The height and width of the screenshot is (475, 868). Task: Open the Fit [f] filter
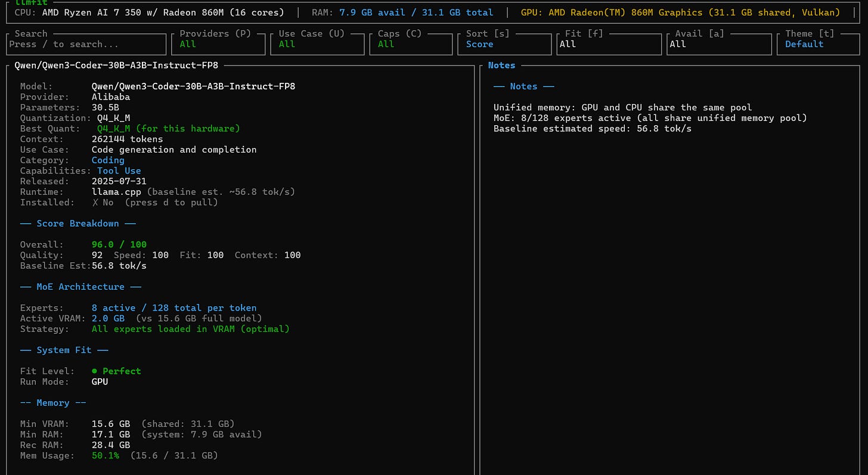(x=609, y=44)
